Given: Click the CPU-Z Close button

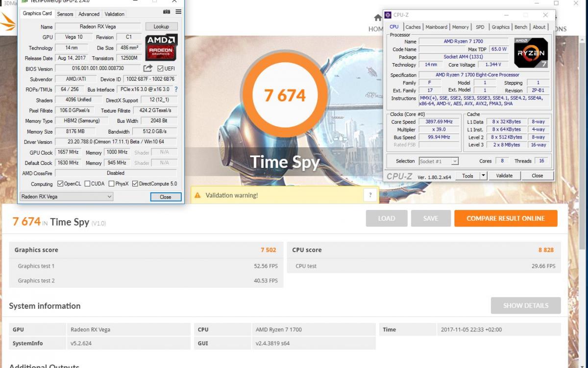Looking at the screenshot, I should pos(538,176).
